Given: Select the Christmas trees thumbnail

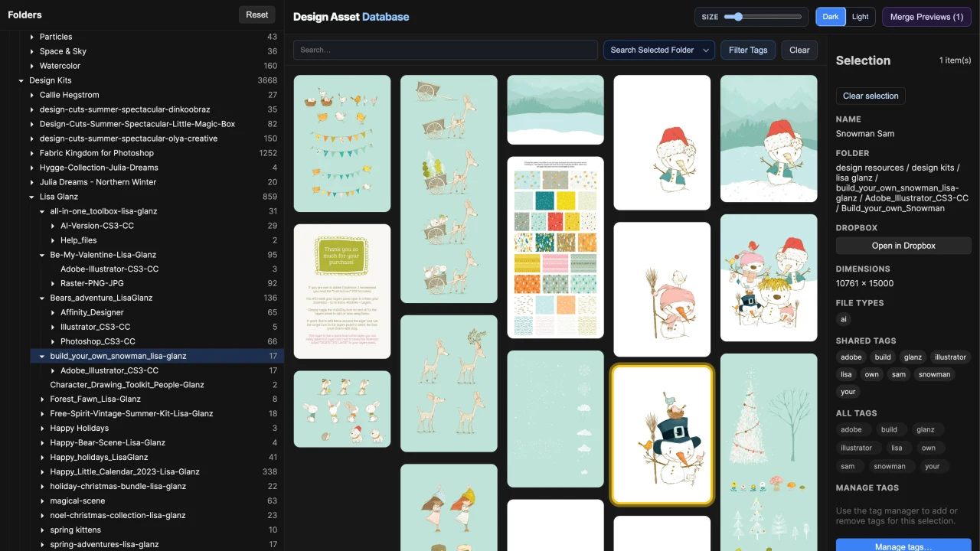Looking at the screenshot, I should [769, 452].
